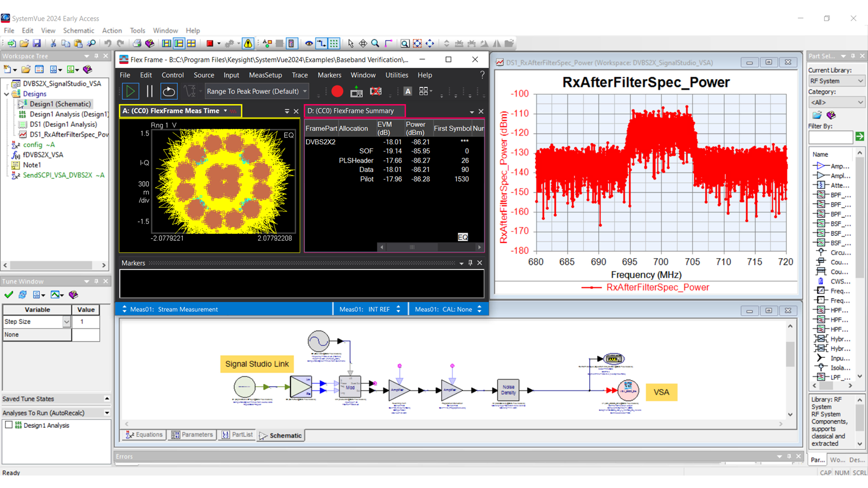Open the MeasSetup menu
The height and width of the screenshot is (488, 868).
[265, 75]
